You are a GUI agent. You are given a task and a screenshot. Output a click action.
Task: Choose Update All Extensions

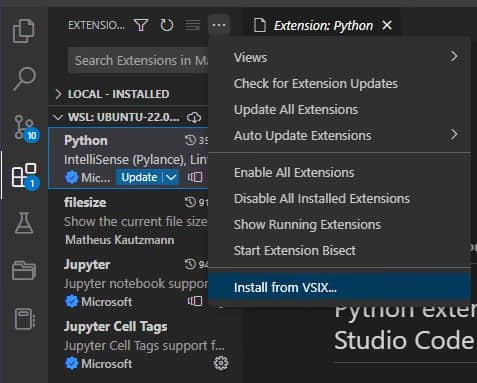(x=339, y=110)
